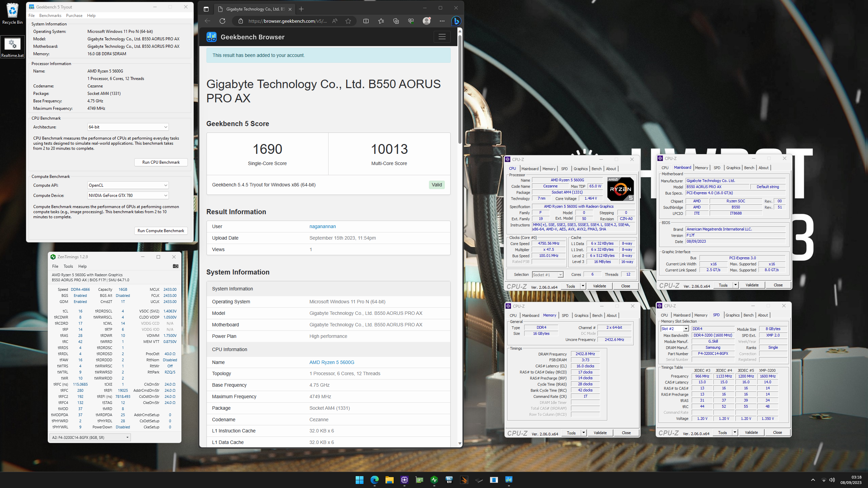This screenshot has height=488, width=868.
Task: Open the Benchmarks menu in Geekbench 5
Action: (50, 16)
